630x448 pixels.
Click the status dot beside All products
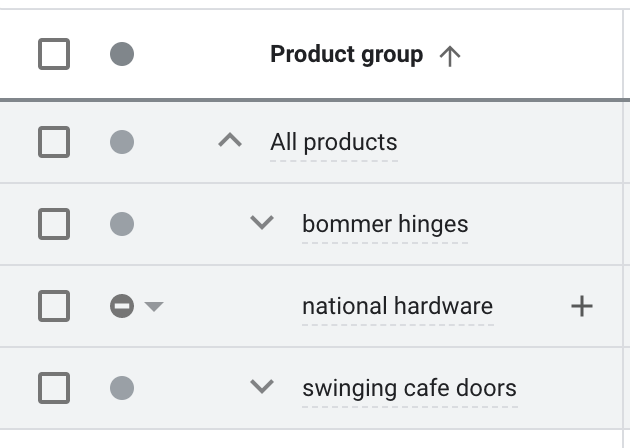(x=122, y=143)
